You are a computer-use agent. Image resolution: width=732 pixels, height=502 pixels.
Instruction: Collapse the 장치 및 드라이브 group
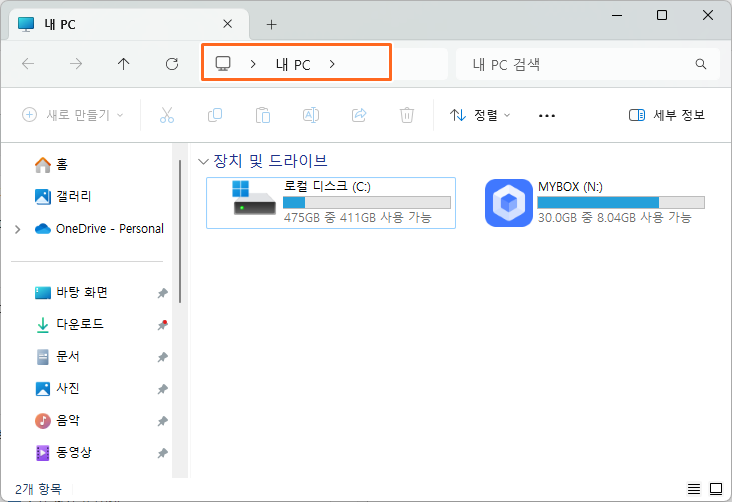click(x=203, y=162)
